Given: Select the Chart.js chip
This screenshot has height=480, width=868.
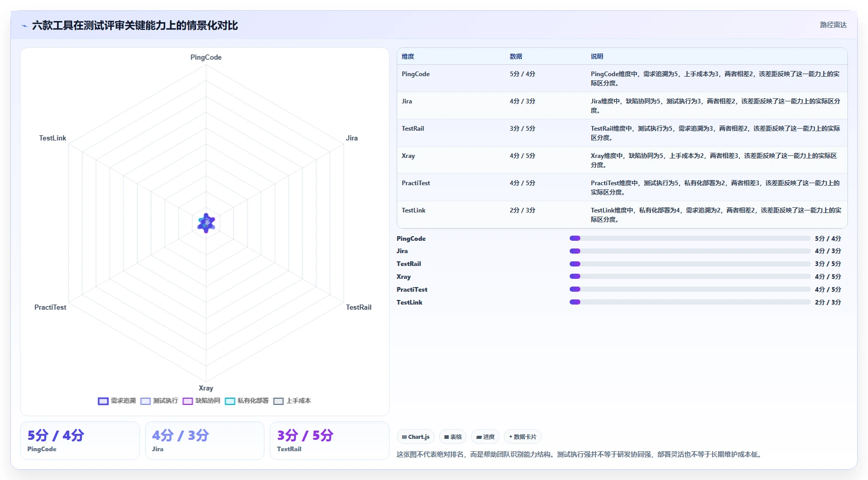Looking at the screenshot, I should (416, 437).
